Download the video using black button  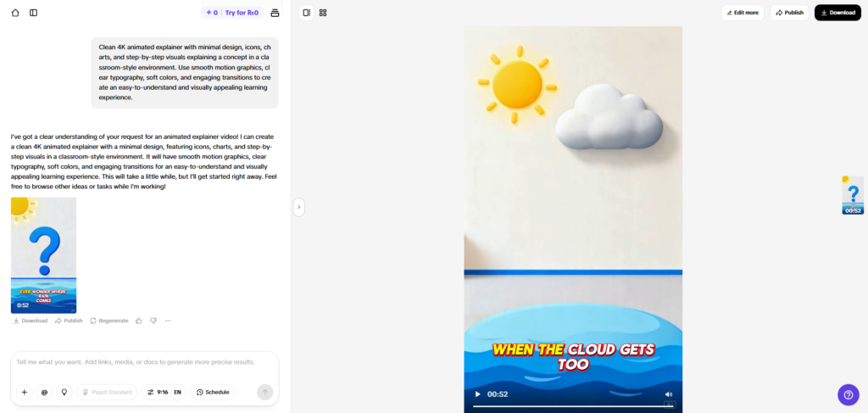click(x=837, y=13)
